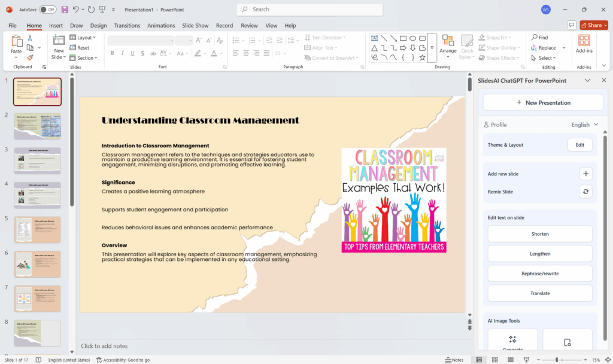Start Slide Show from the status bar

526,359
